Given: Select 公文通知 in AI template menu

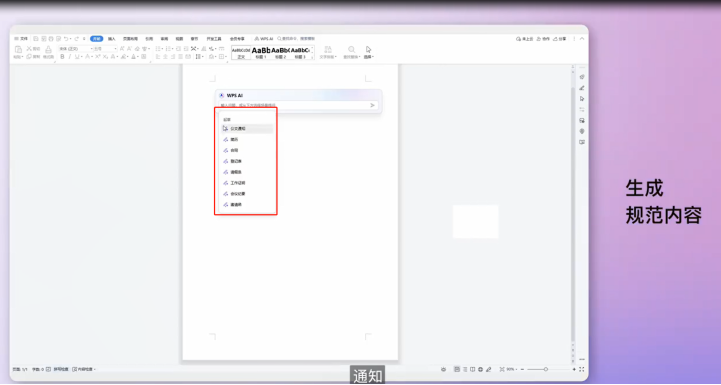Looking at the screenshot, I should pyautogui.click(x=247, y=129).
